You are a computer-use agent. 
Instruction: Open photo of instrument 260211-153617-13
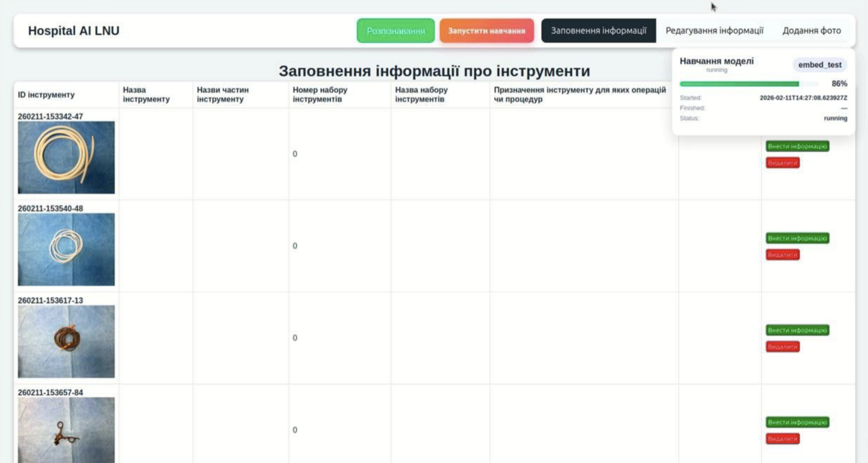pyautogui.click(x=66, y=341)
